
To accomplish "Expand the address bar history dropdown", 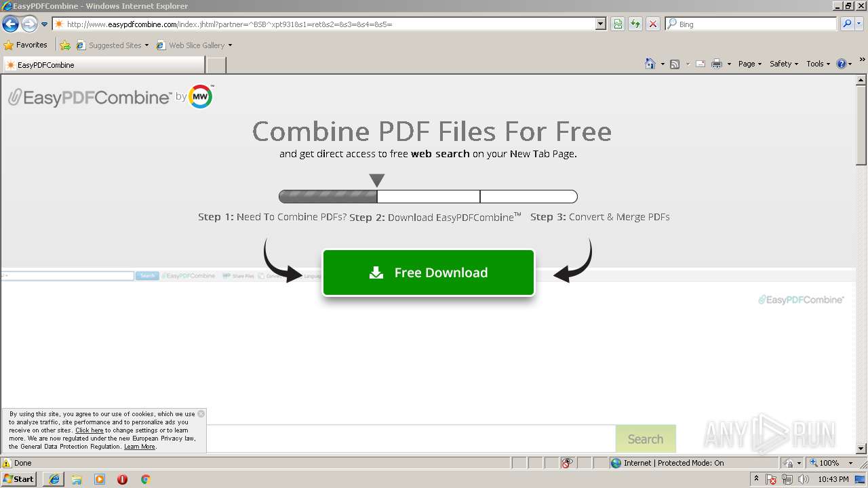I will (x=601, y=24).
